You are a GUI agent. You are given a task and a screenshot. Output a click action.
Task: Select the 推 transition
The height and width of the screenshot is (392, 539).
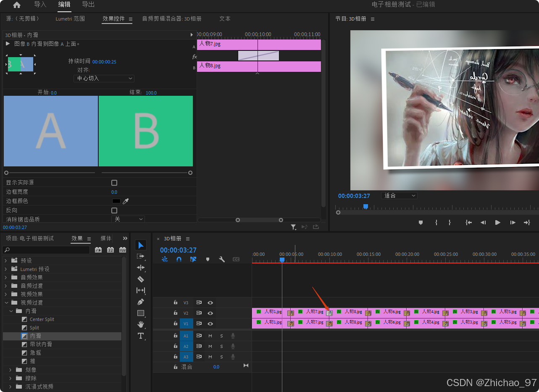pyautogui.click(x=32, y=361)
